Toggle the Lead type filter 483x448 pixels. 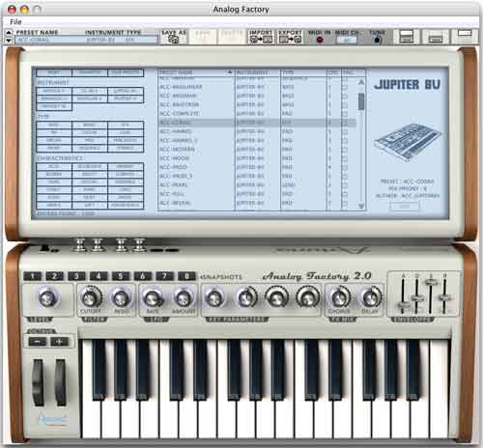126,132
